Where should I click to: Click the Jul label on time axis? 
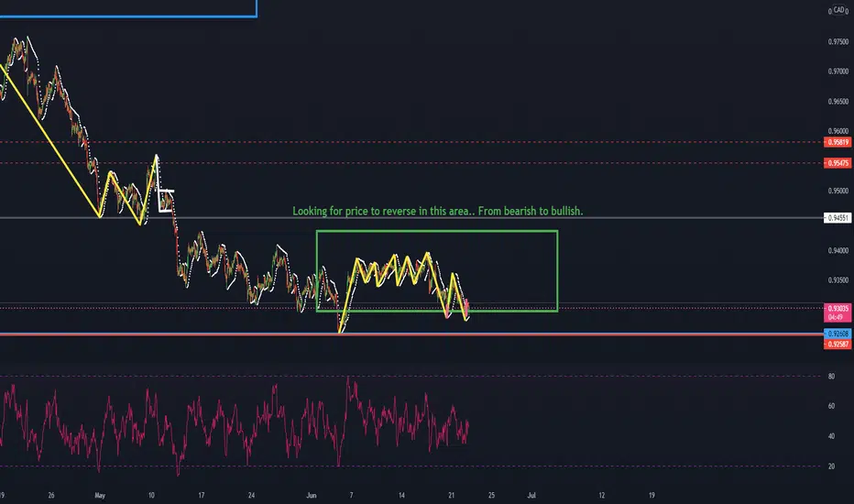click(531, 495)
